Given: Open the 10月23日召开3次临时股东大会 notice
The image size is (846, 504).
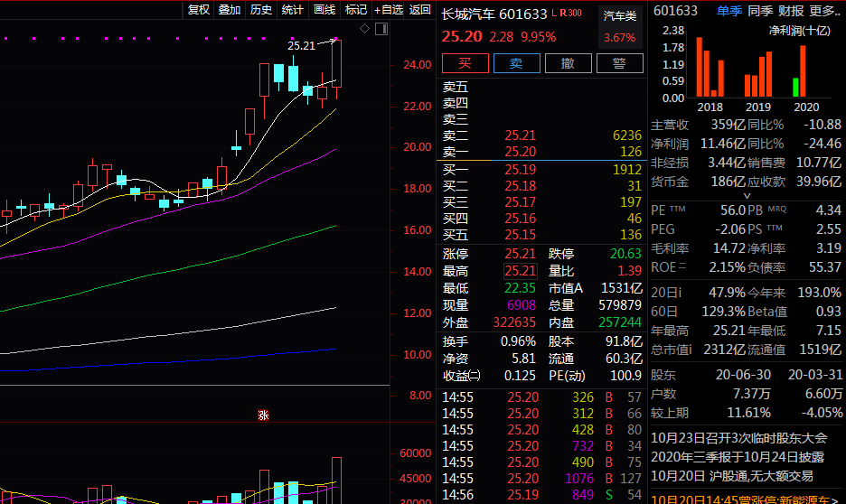Looking at the screenshot, I should pos(738,438).
